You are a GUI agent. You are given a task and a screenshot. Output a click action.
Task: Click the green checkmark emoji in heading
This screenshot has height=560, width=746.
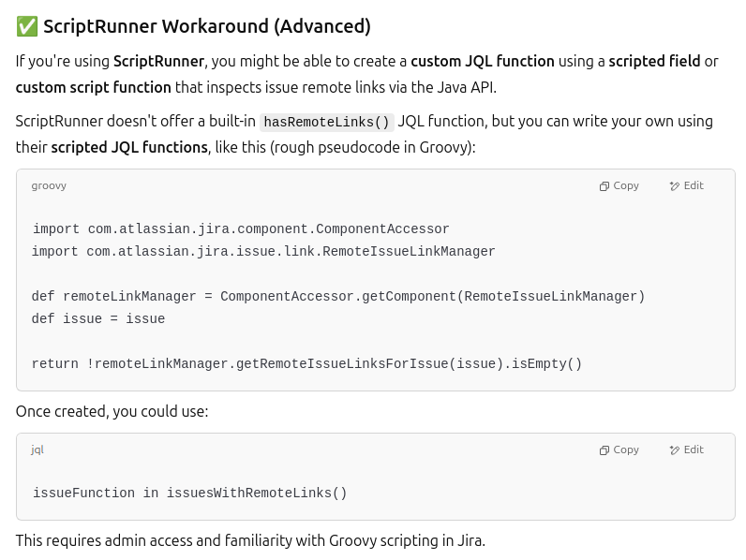(x=26, y=26)
